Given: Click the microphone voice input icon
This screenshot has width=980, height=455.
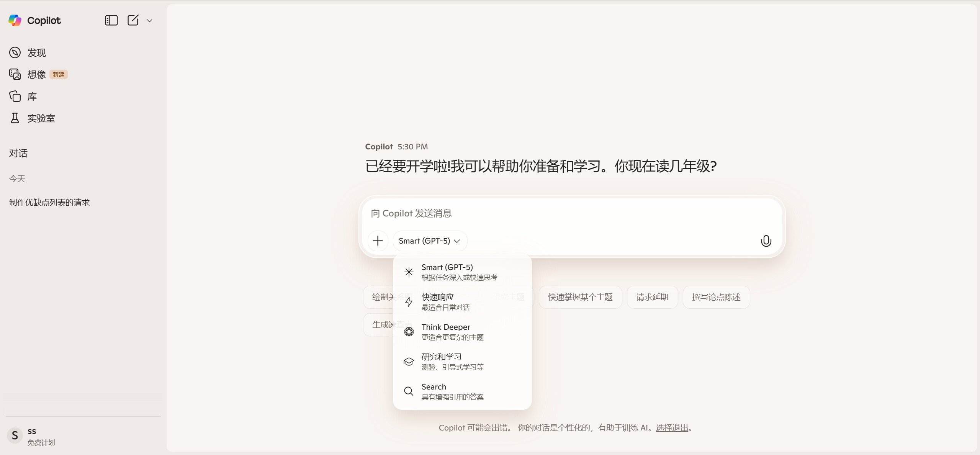Looking at the screenshot, I should coord(766,241).
